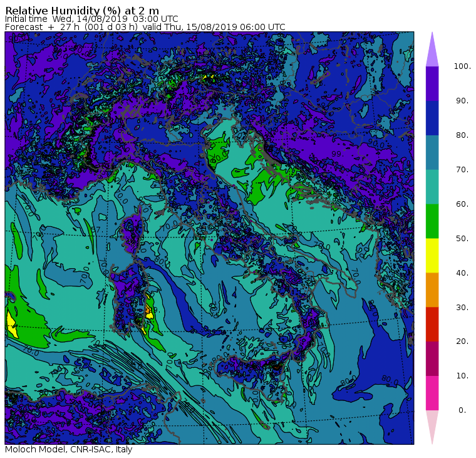Click the green 50-60 legend band
The height and width of the screenshot is (458, 476).
coord(432,221)
